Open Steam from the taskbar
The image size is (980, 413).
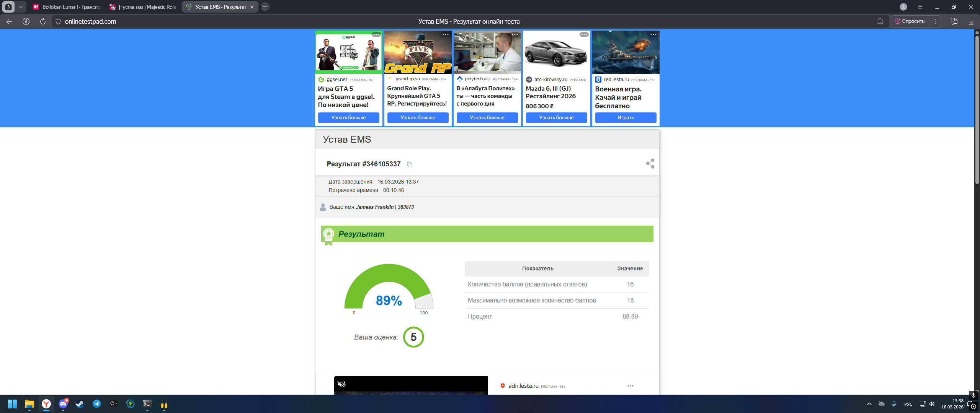pos(80,404)
